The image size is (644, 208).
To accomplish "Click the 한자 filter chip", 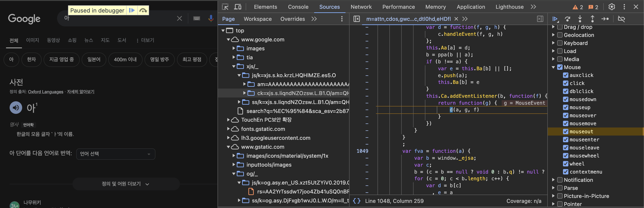I will click(32, 59).
